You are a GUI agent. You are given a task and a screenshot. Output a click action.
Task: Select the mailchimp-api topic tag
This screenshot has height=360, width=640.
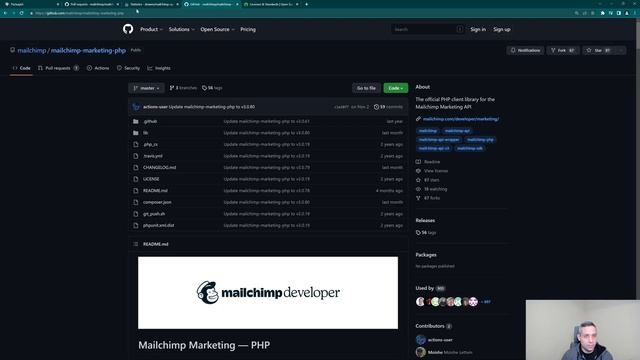coord(457,131)
